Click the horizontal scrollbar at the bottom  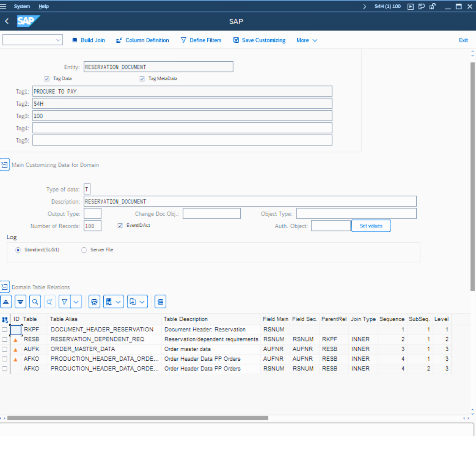pyautogui.click(x=138, y=418)
